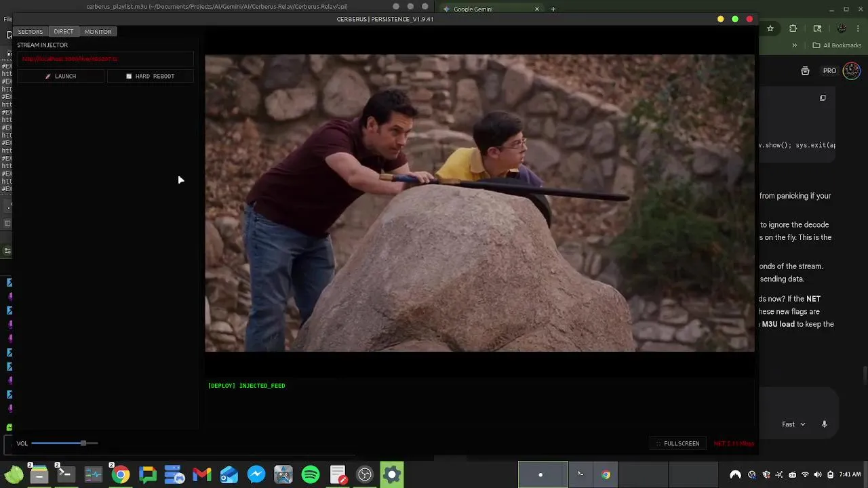Open NordVPN tray icon
Screen dimensions: 868x488
[735, 474]
